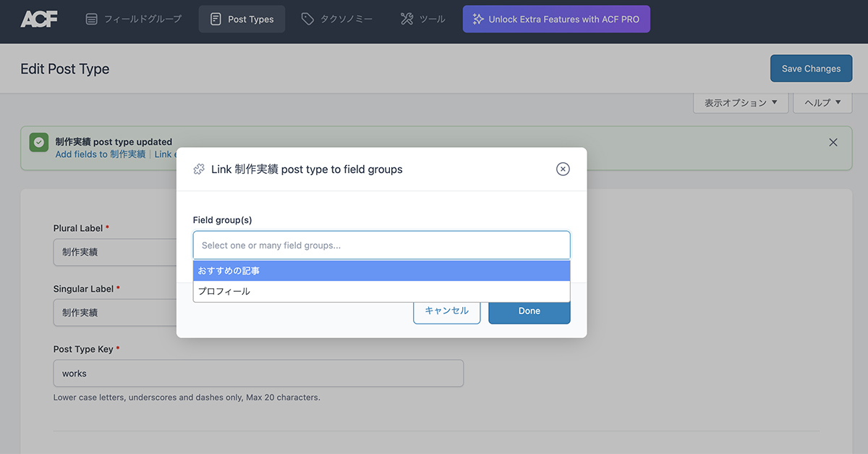Image resolution: width=868 pixels, height=454 pixels.
Task: Dismiss the post type updated notice
Action: coord(833,142)
